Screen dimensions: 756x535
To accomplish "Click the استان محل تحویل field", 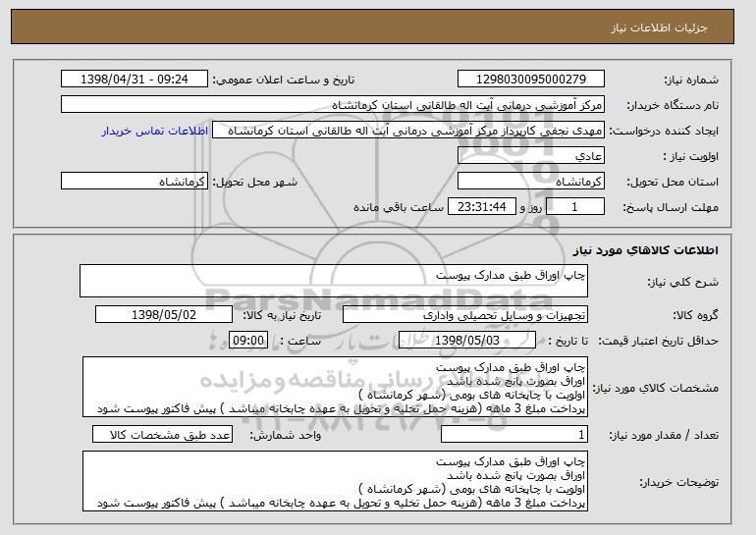I will click(x=531, y=182).
